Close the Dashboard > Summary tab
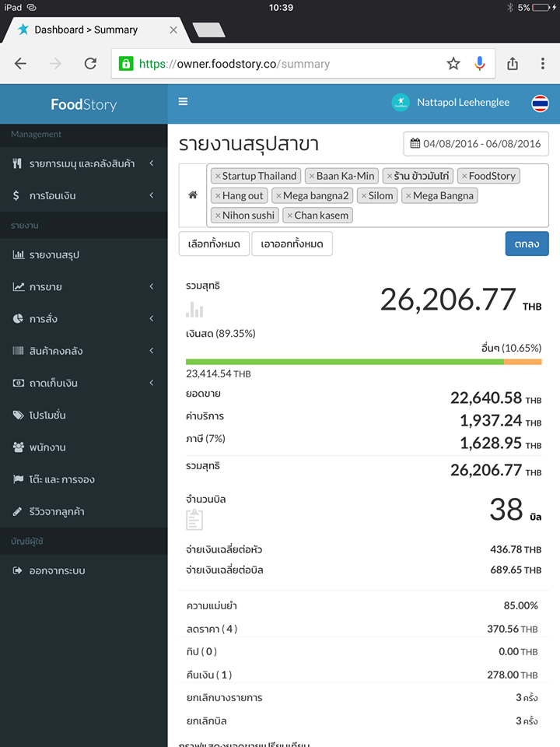Viewport: 560px width, 747px height. [x=173, y=30]
